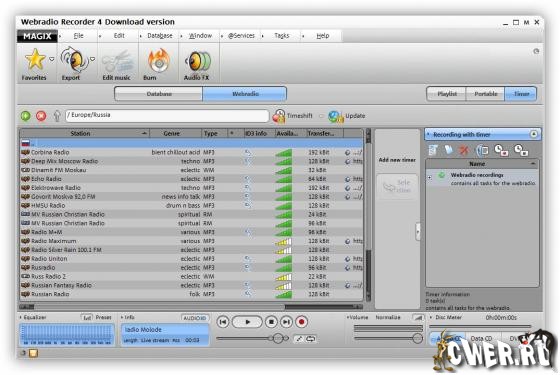Viewport: 560px width, 375px height.
Task: Collapse the Recording with timer panel
Action: click(534, 134)
